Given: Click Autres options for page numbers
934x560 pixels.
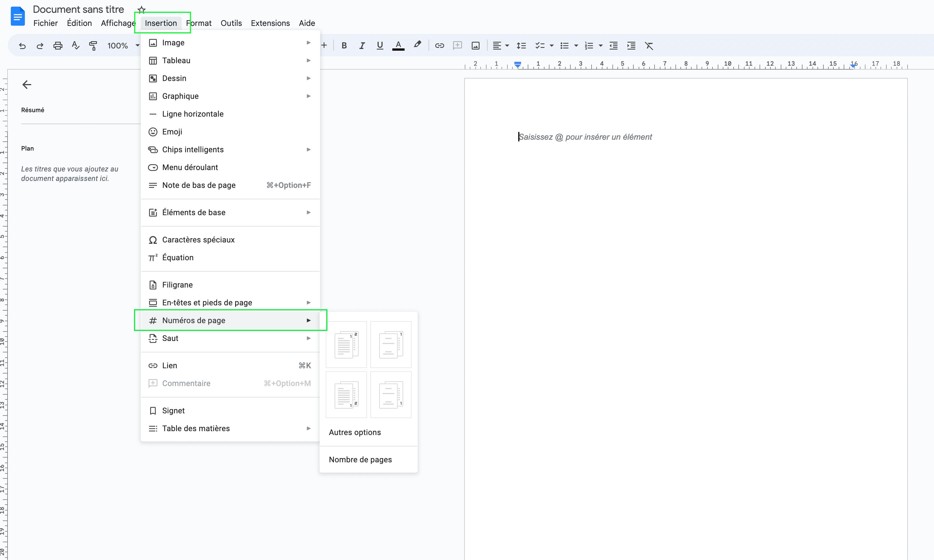Looking at the screenshot, I should click(354, 432).
